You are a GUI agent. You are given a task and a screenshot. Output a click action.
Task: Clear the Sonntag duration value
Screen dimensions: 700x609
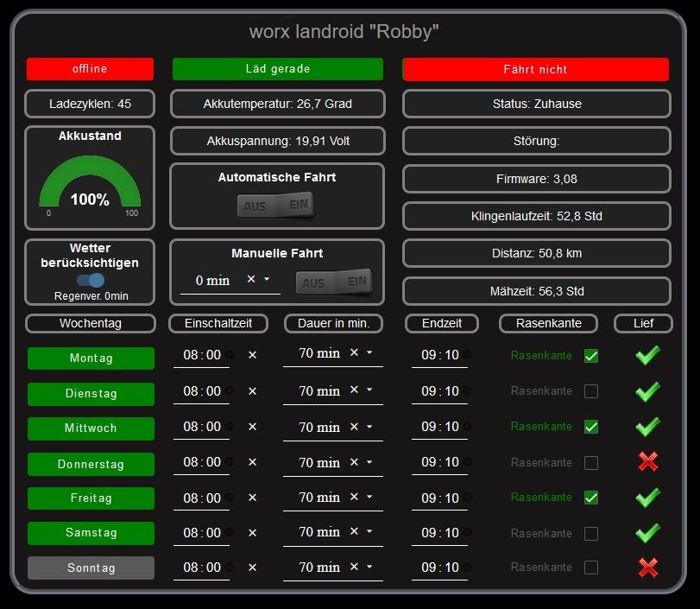coord(354,567)
